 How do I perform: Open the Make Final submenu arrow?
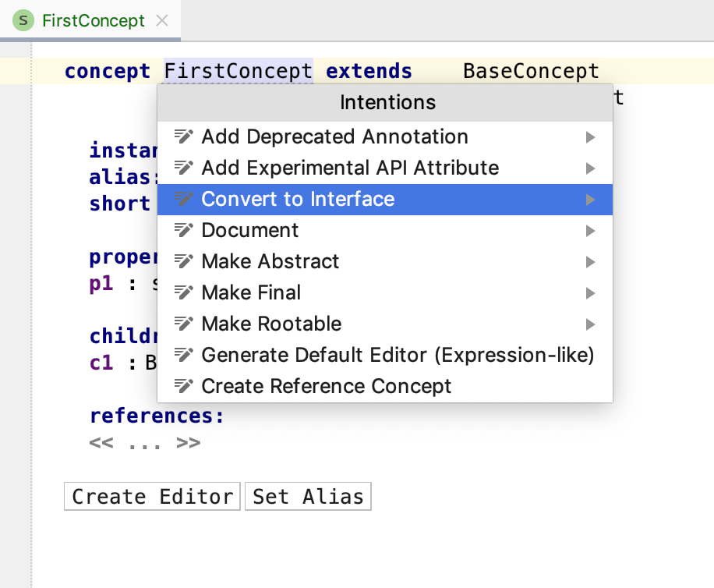coord(590,293)
